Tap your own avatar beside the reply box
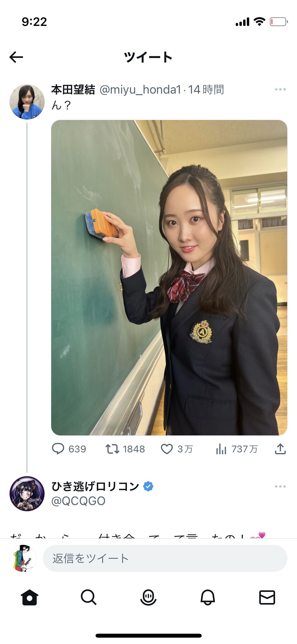 click(x=23, y=558)
